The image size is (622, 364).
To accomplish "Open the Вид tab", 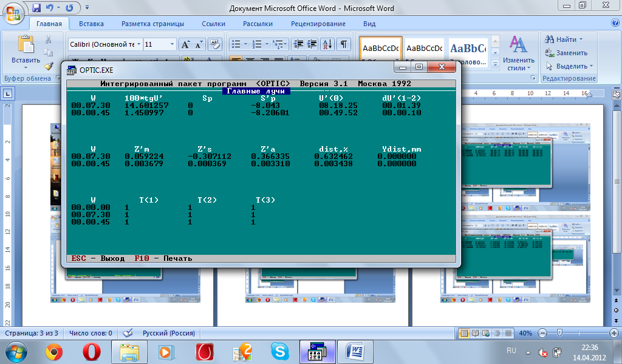I will click(369, 24).
